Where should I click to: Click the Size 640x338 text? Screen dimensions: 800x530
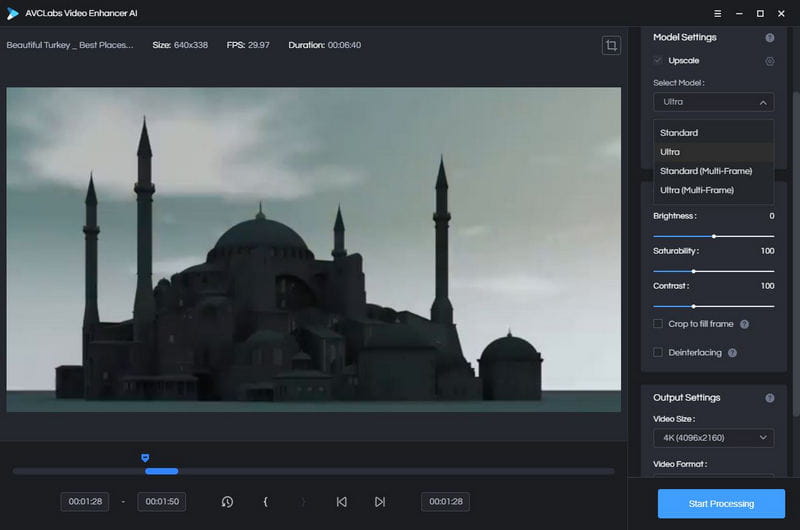180,45
